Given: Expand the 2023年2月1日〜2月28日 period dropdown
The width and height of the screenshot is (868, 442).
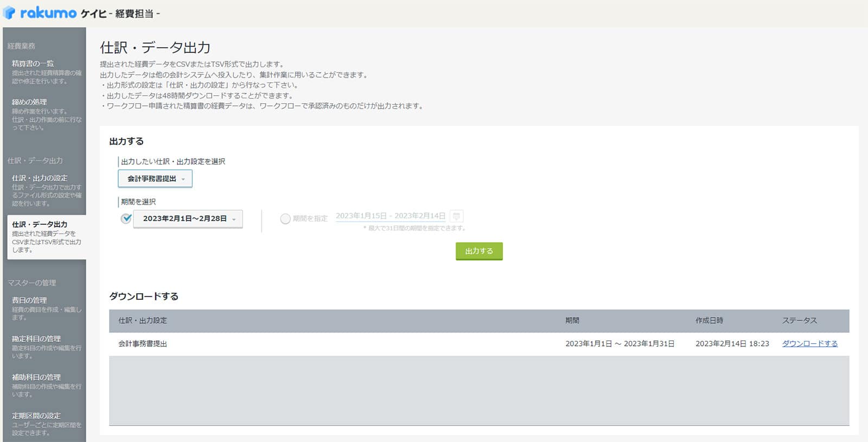Looking at the screenshot, I should point(188,219).
